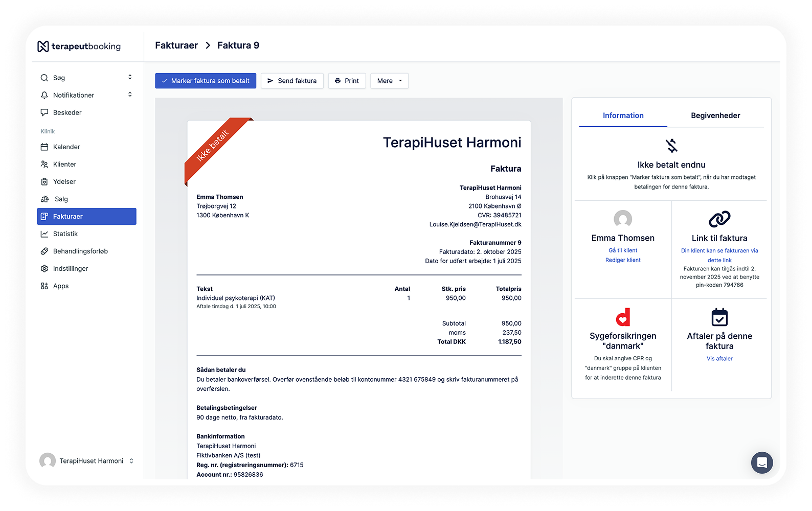Click the link chain icon

tap(719, 219)
